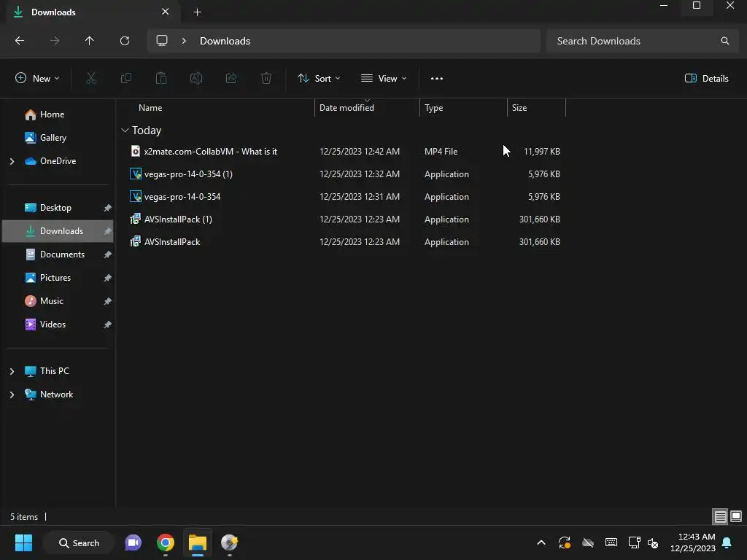
Task: Click File Explorer icon on taskbar
Action: click(197, 542)
